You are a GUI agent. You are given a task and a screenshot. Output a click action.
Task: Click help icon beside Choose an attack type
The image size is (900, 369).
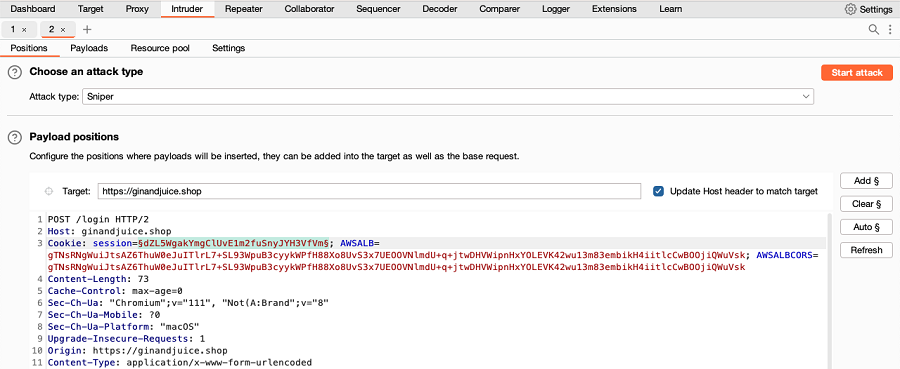click(14, 72)
